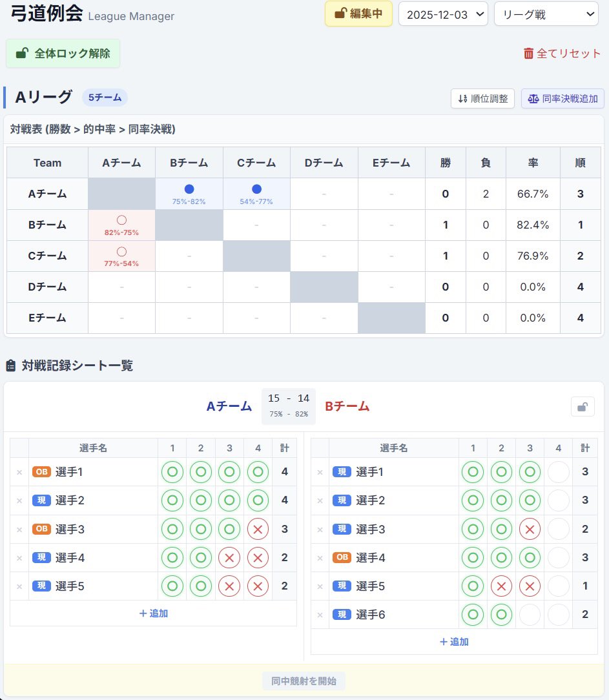
Task: Click OB badge of Aチーム 選手1
Action: coord(41,472)
